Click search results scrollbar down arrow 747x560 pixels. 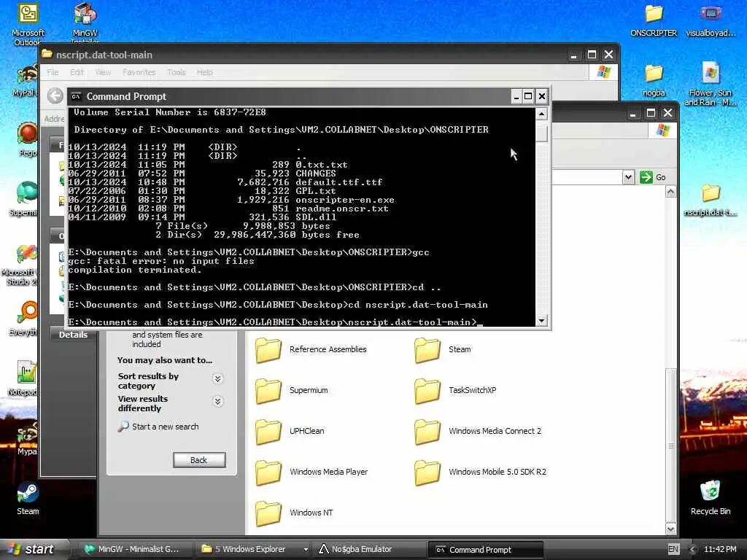[x=671, y=529]
